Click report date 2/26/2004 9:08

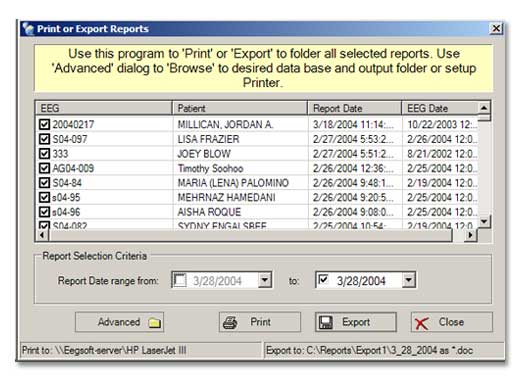click(353, 212)
